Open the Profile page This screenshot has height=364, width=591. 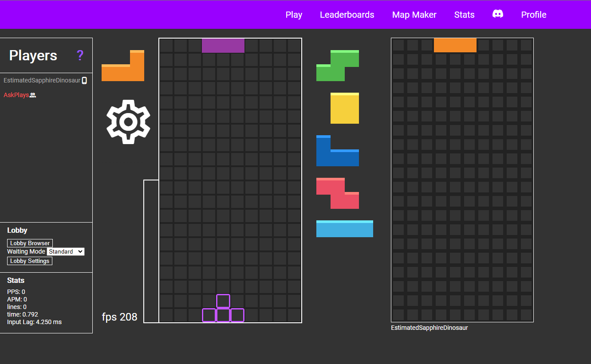pos(534,15)
